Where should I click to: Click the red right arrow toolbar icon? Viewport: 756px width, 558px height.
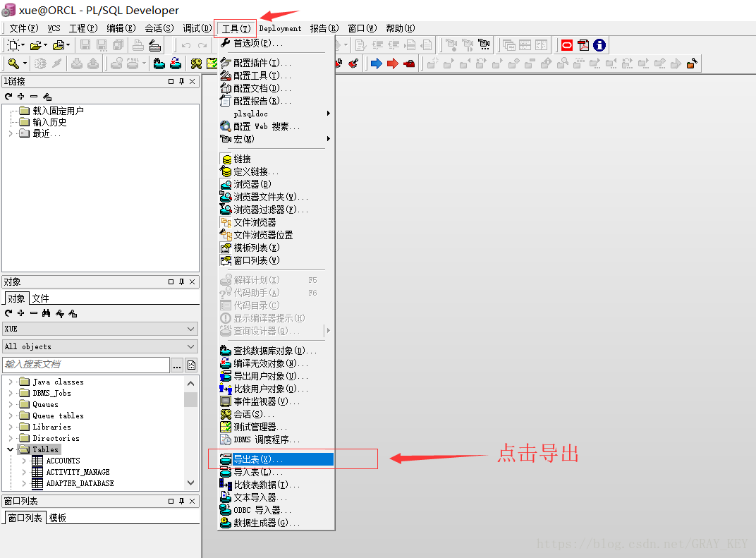(393, 63)
